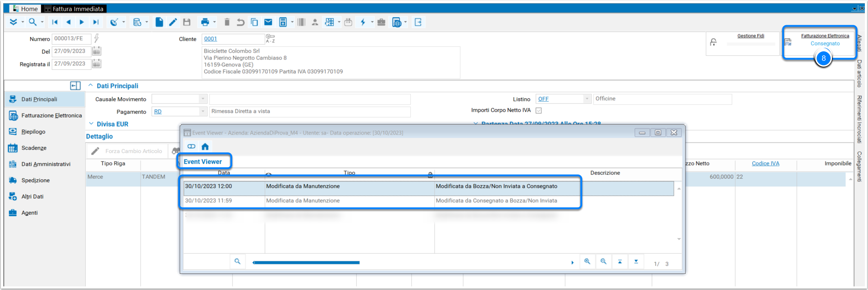
Task: Click the customer code 0001 link
Action: point(210,39)
